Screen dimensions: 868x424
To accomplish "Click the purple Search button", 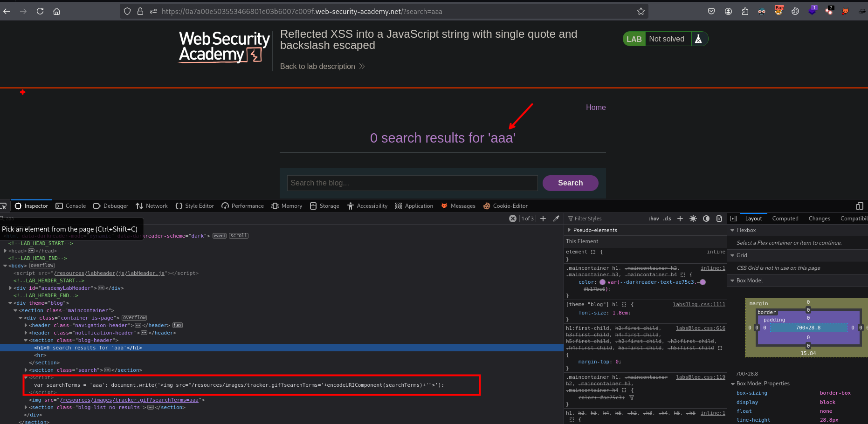I will (x=570, y=183).
